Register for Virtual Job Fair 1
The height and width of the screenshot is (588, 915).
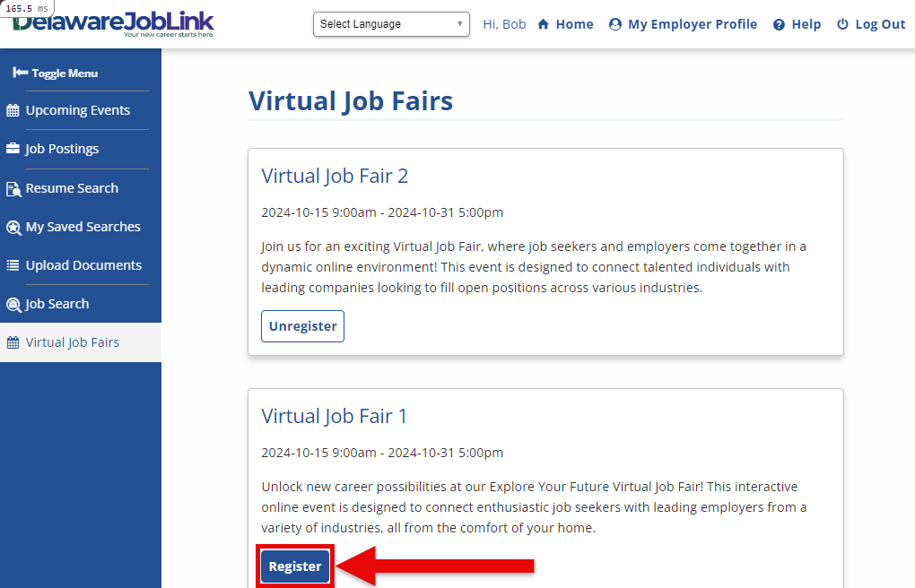(x=295, y=566)
